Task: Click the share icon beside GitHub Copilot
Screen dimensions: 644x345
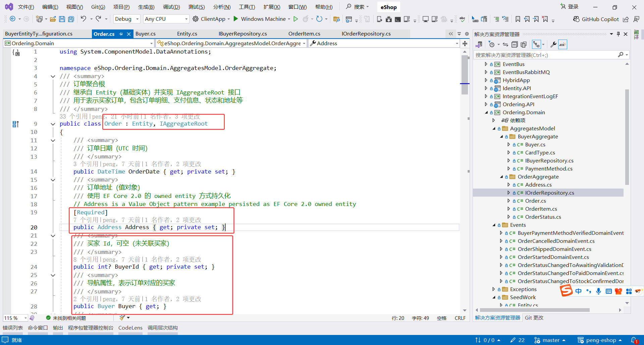Action: [626, 19]
